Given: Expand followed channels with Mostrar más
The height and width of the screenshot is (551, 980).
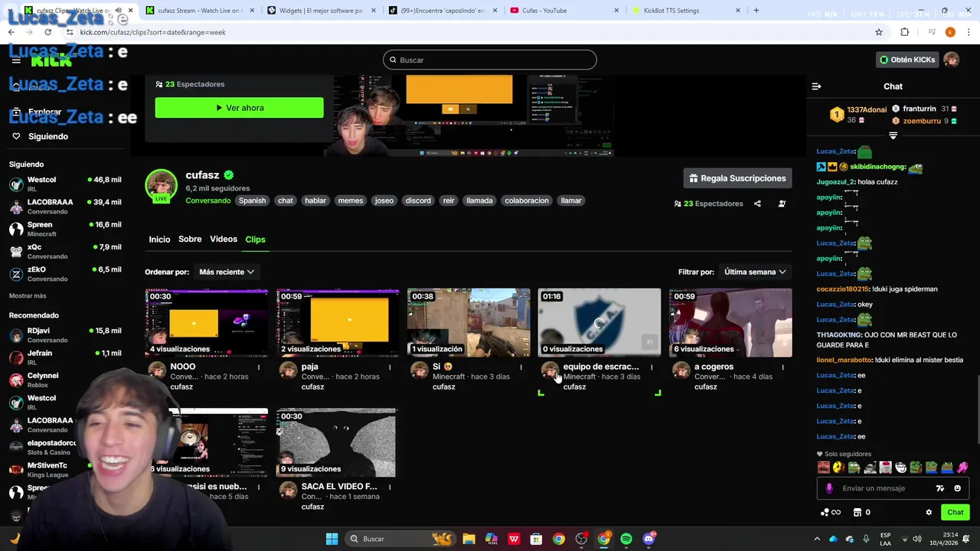Looking at the screenshot, I should point(28,295).
